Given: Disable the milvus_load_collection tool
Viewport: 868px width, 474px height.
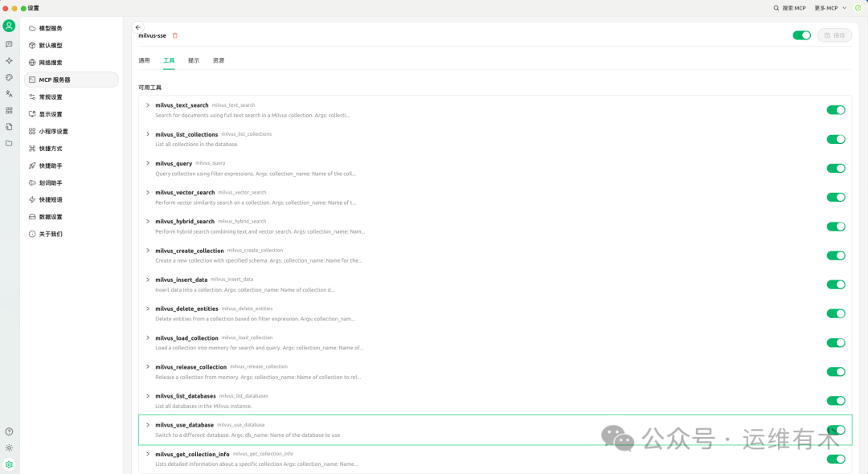Looking at the screenshot, I should point(836,343).
